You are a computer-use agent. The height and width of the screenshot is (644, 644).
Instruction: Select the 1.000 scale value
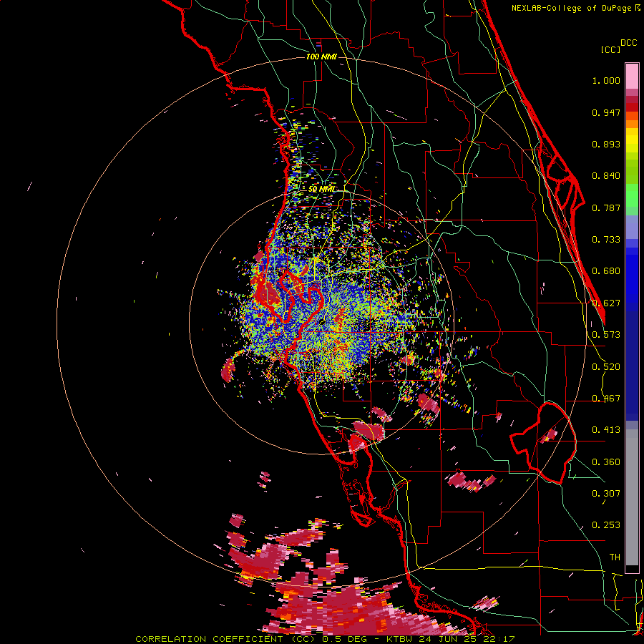coord(606,80)
